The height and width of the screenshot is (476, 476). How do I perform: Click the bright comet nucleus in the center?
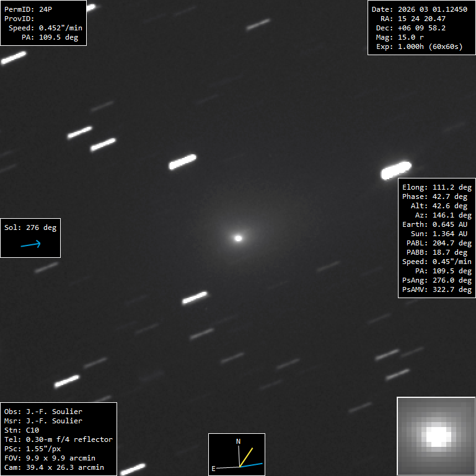(238, 237)
